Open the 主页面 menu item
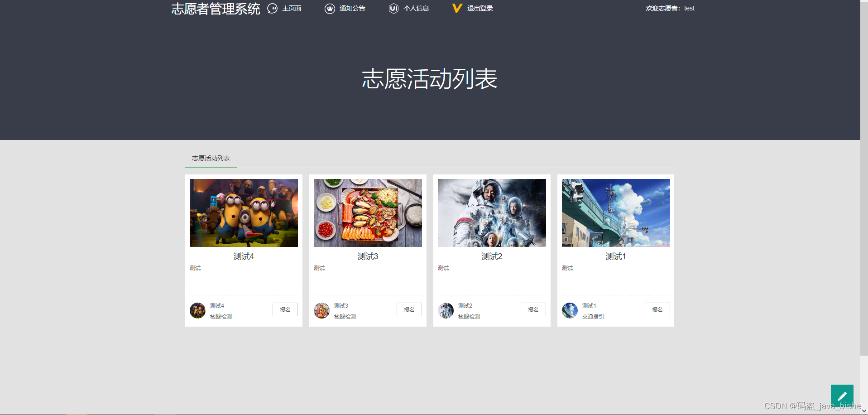The width and height of the screenshot is (868, 415). click(x=292, y=9)
